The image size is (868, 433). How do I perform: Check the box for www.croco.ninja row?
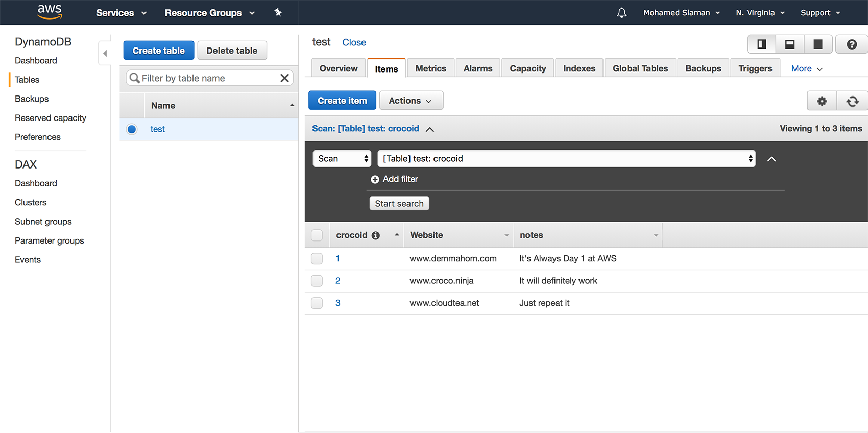click(317, 281)
